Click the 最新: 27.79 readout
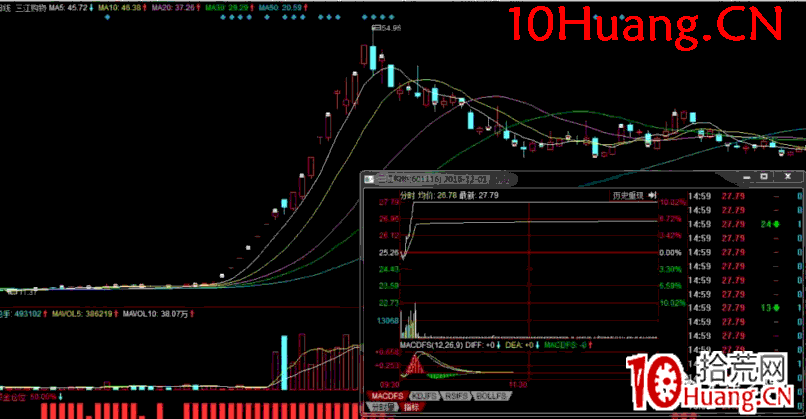This screenshot has width=806, height=419. (479, 195)
